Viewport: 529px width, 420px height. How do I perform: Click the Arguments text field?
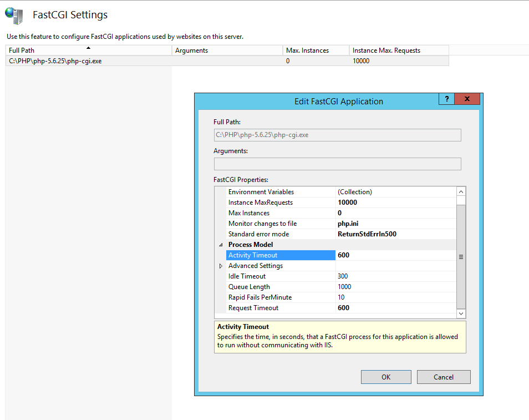(337, 164)
